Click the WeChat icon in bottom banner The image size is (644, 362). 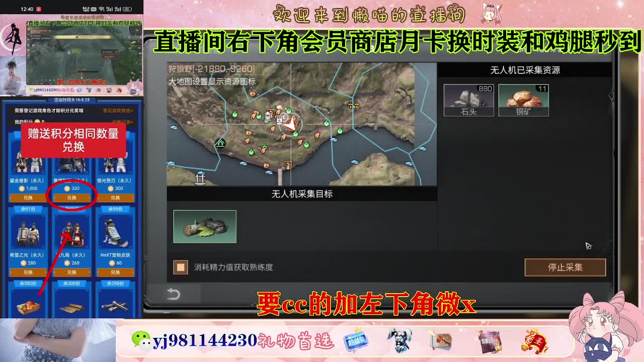point(141,340)
